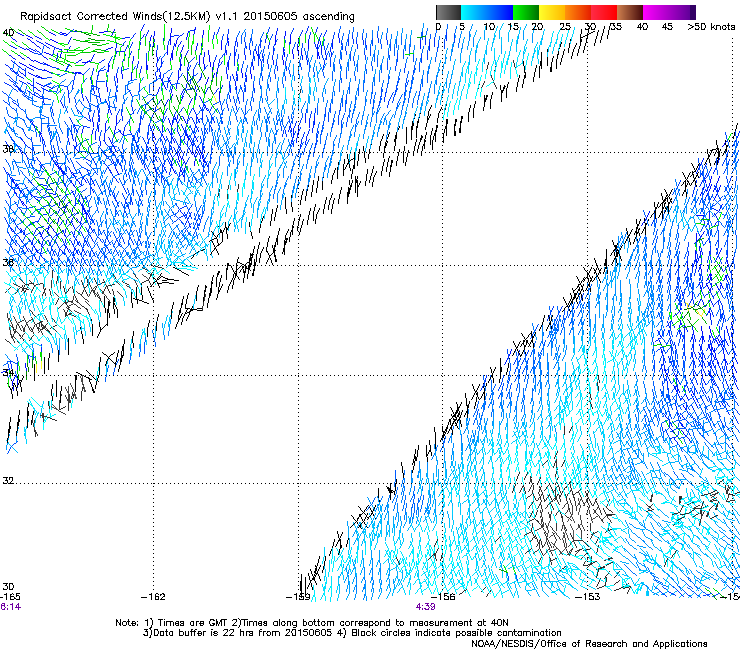740x650 pixels.
Task: Click the longitude label -165
Action: coord(10,597)
